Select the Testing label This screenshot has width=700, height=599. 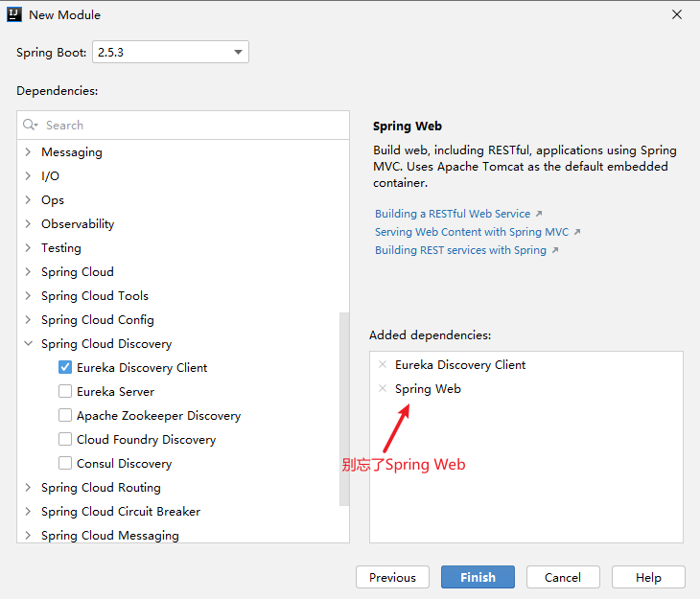point(61,247)
